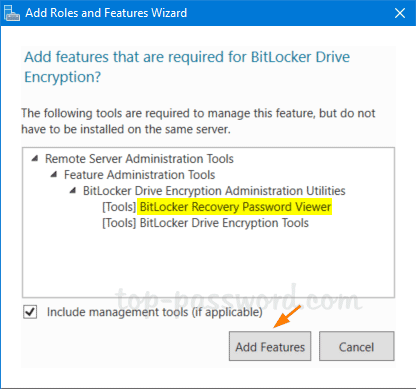Dismiss the dialog using Cancel
The image size is (416, 389).
(x=357, y=346)
